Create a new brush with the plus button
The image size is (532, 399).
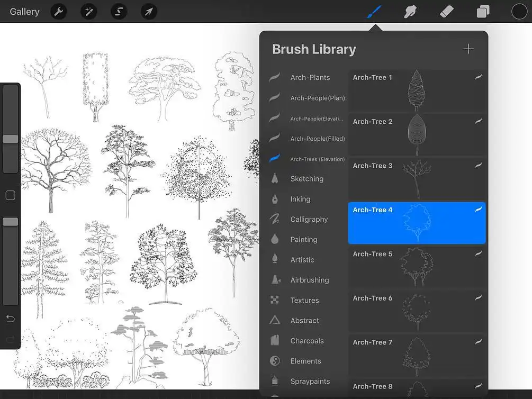point(468,49)
